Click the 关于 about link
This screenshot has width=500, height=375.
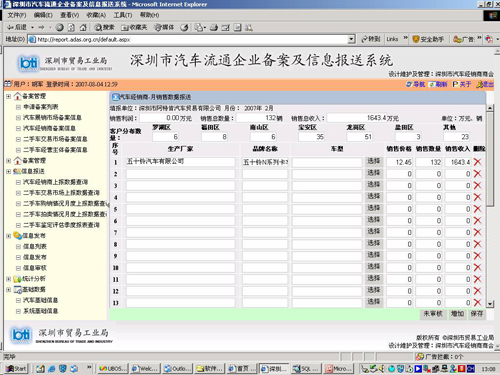click(462, 84)
